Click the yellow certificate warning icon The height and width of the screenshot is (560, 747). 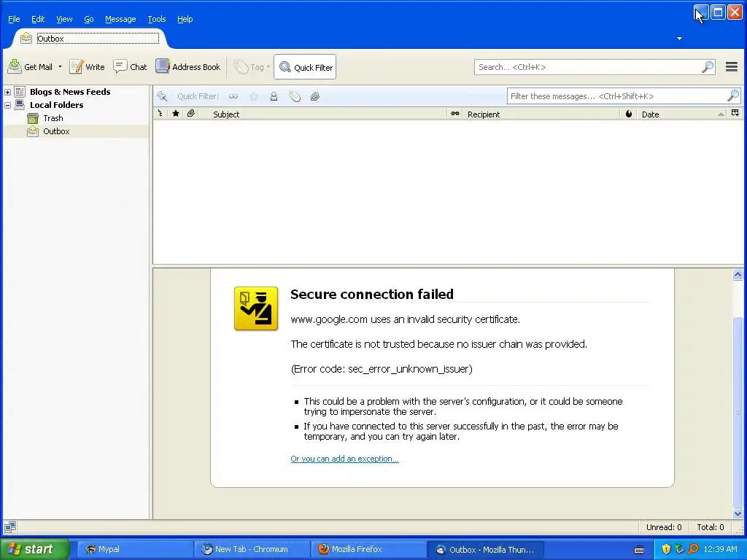(256, 308)
